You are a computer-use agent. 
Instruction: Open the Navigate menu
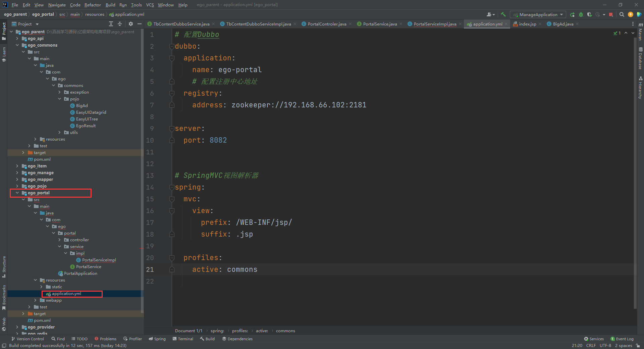57,5
